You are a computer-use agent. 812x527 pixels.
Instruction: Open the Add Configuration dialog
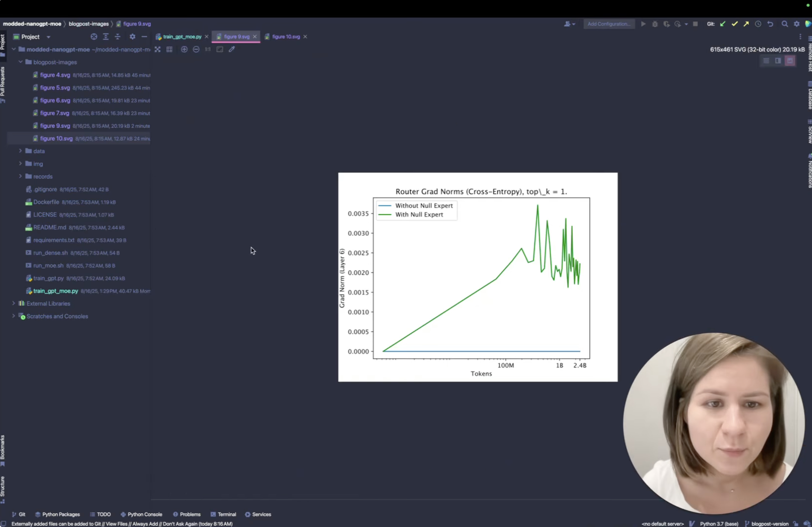click(609, 24)
